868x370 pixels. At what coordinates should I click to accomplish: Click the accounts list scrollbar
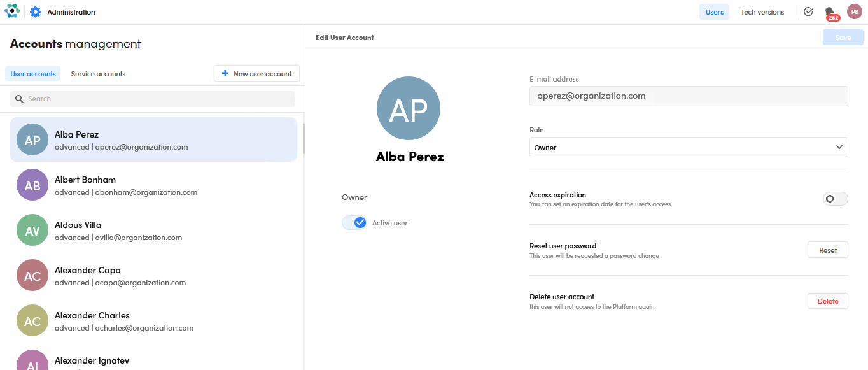[304, 139]
